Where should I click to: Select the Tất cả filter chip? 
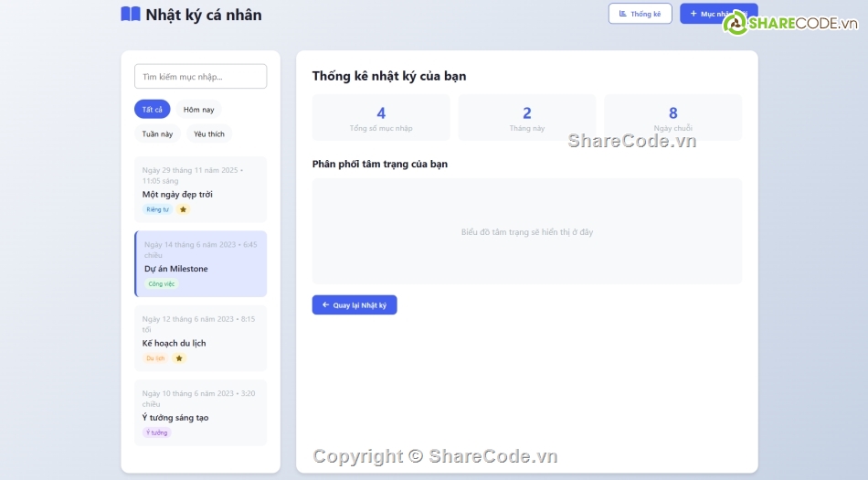coord(153,110)
